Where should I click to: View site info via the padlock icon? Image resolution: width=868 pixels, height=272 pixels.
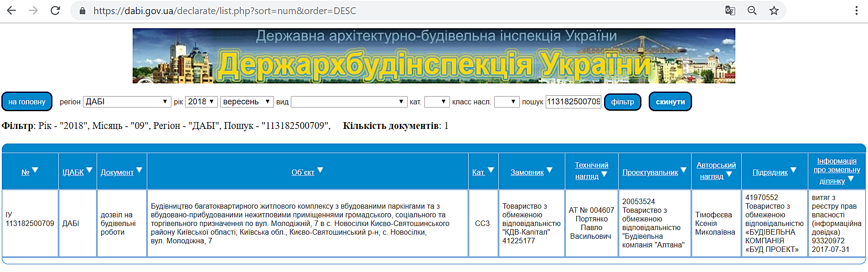pyautogui.click(x=83, y=10)
